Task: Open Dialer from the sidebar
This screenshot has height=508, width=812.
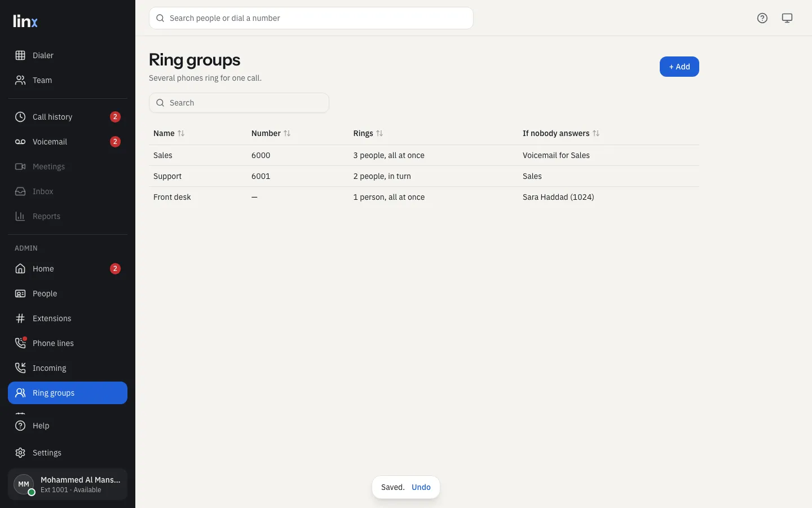Action: coord(68,55)
